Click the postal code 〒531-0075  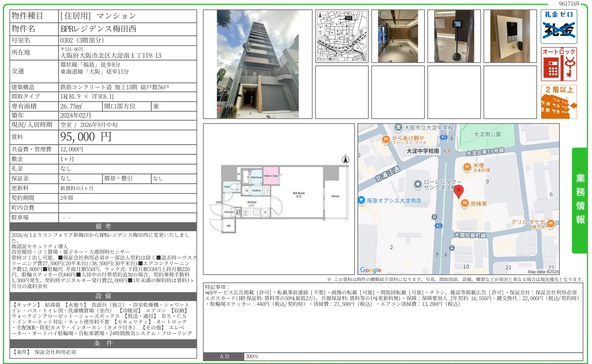pos(72,49)
